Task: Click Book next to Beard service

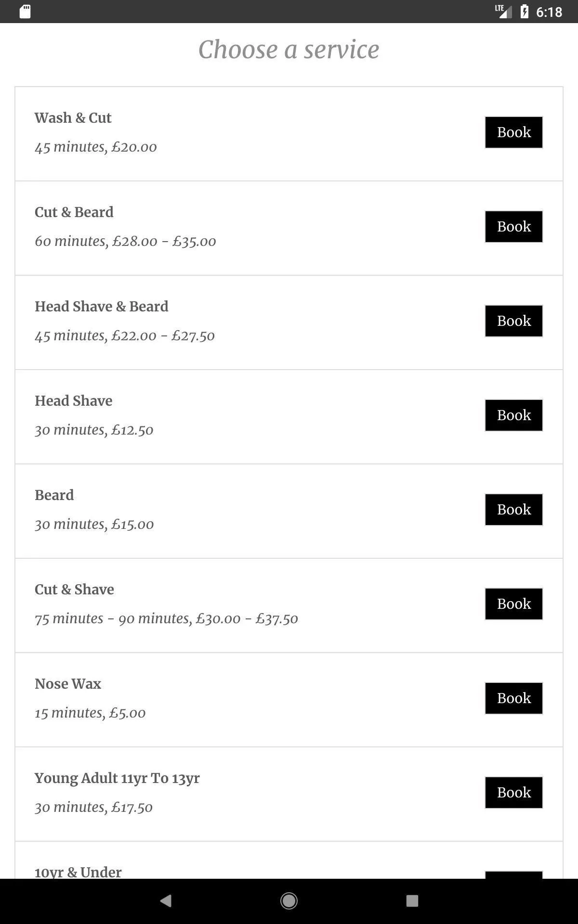Action: 513,510
